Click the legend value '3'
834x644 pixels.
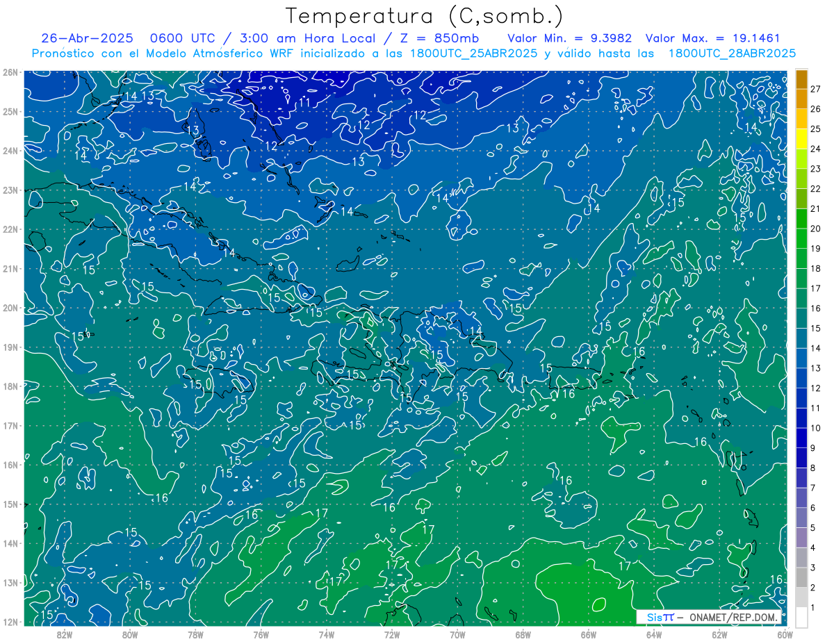[812, 568]
